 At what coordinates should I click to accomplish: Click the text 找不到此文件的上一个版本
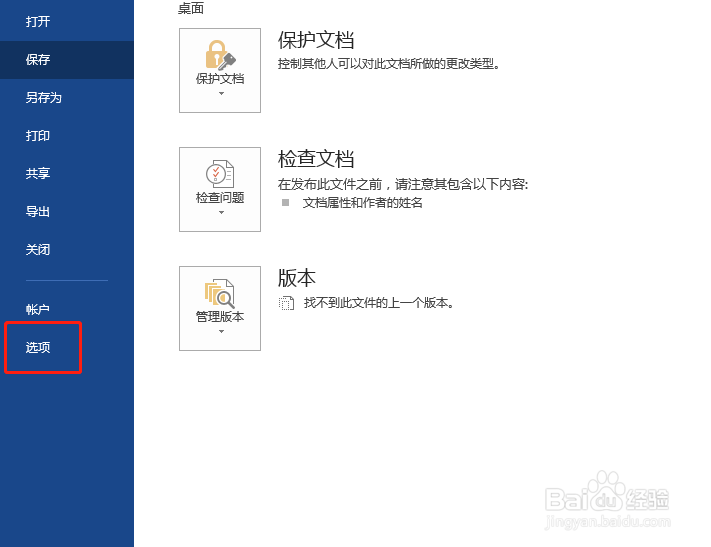pyautogui.click(x=379, y=303)
